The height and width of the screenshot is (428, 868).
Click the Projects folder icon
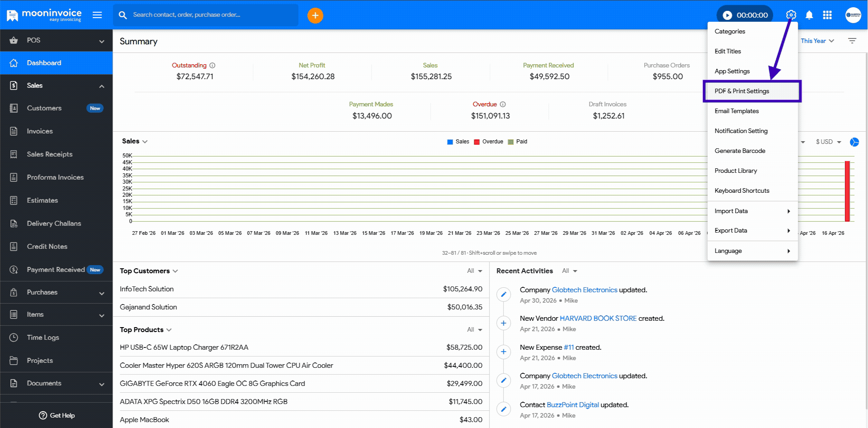tap(14, 361)
